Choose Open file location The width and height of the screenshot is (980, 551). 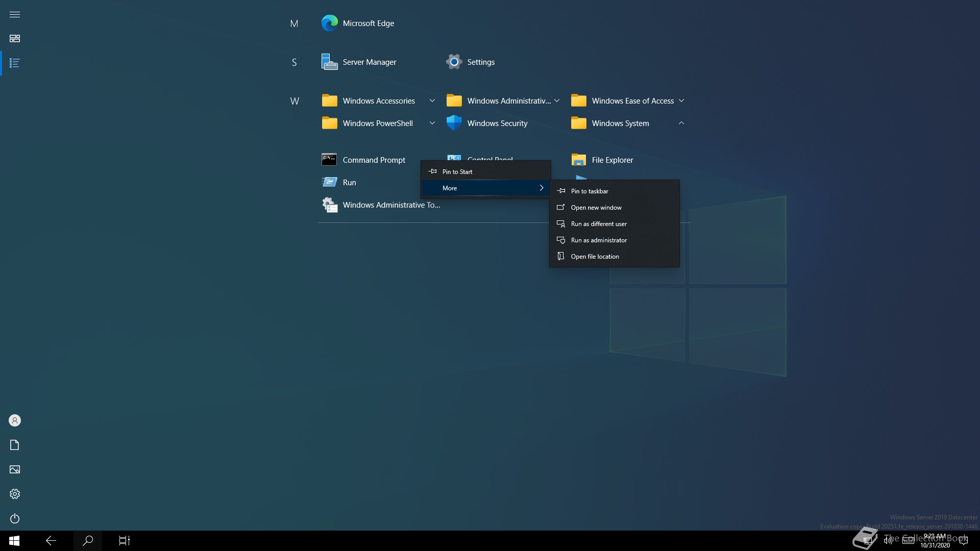(x=614, y=257)
